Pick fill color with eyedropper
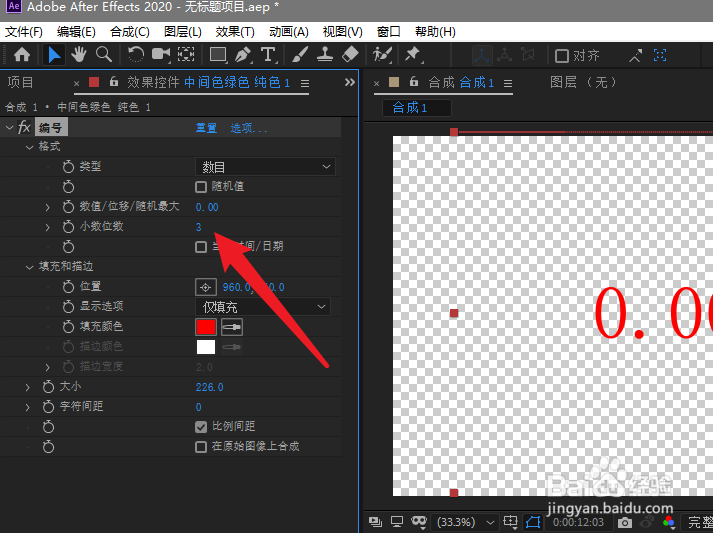Screen dimensions: 713x533 click(232, 327)
